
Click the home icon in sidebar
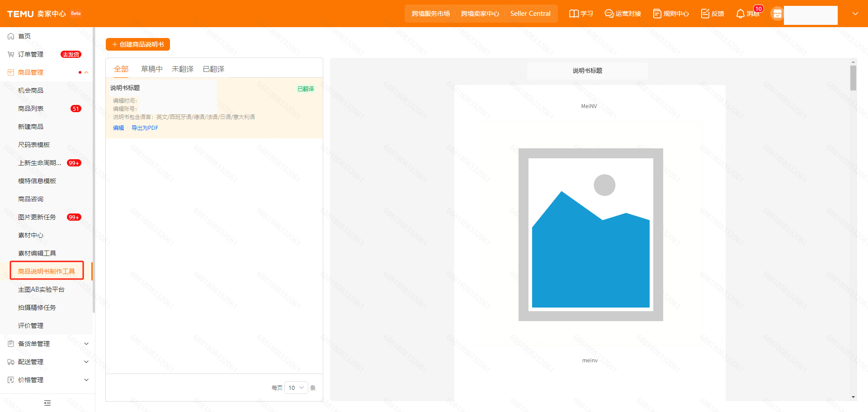pos(11,36)
